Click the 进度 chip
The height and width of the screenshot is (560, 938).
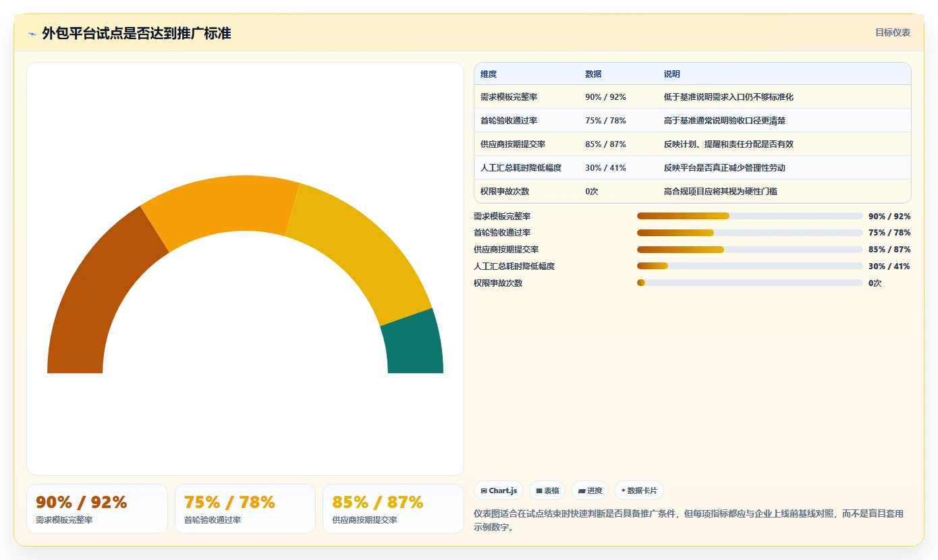point(590,491)
